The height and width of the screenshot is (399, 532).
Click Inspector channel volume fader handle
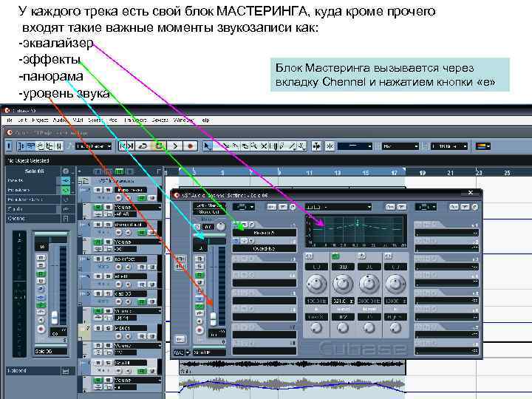tap(55, 318)
